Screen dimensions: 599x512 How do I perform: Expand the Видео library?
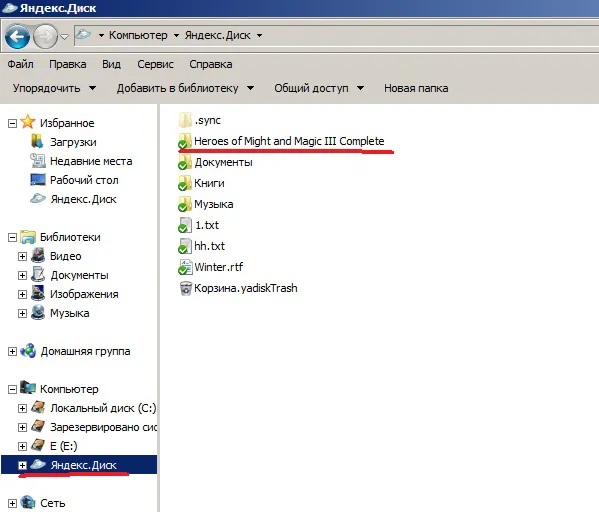[x=23, y=256]
